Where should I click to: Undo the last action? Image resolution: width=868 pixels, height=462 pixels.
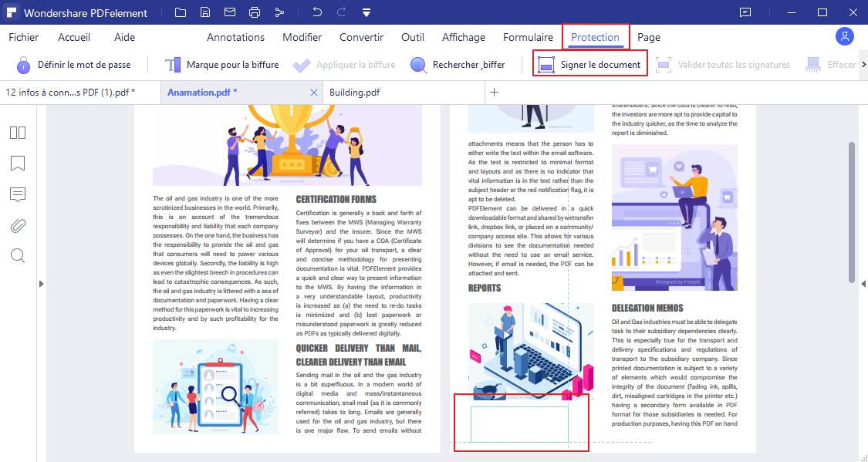[316, 12]
